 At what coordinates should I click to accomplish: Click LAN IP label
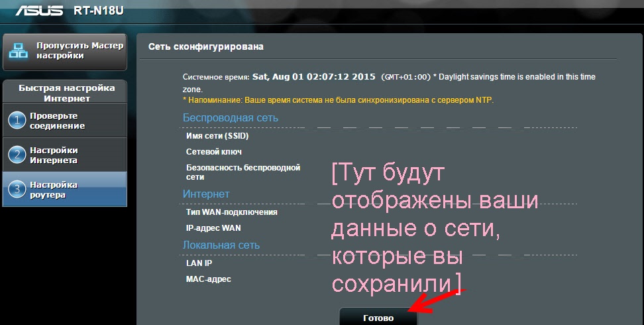199,263
